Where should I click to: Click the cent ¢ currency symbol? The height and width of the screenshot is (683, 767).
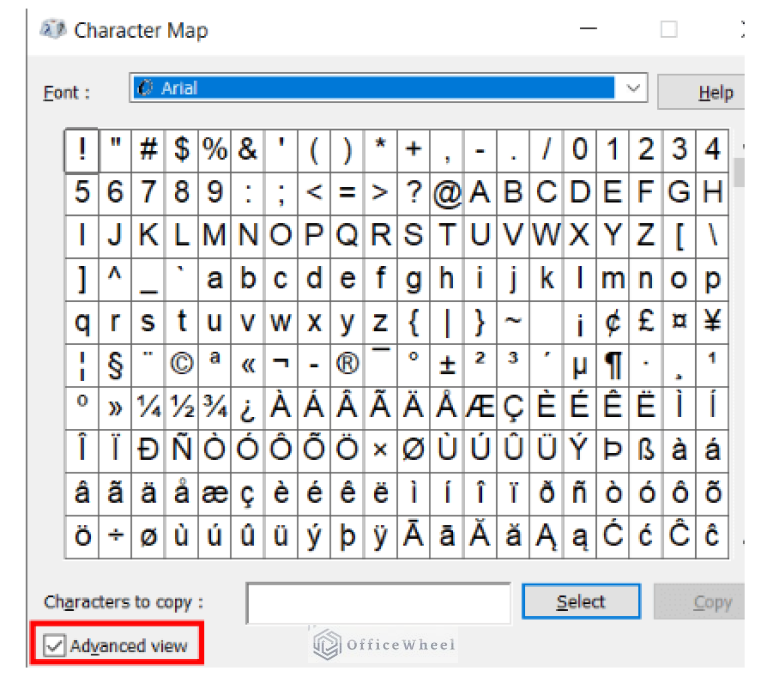(612, 322)
